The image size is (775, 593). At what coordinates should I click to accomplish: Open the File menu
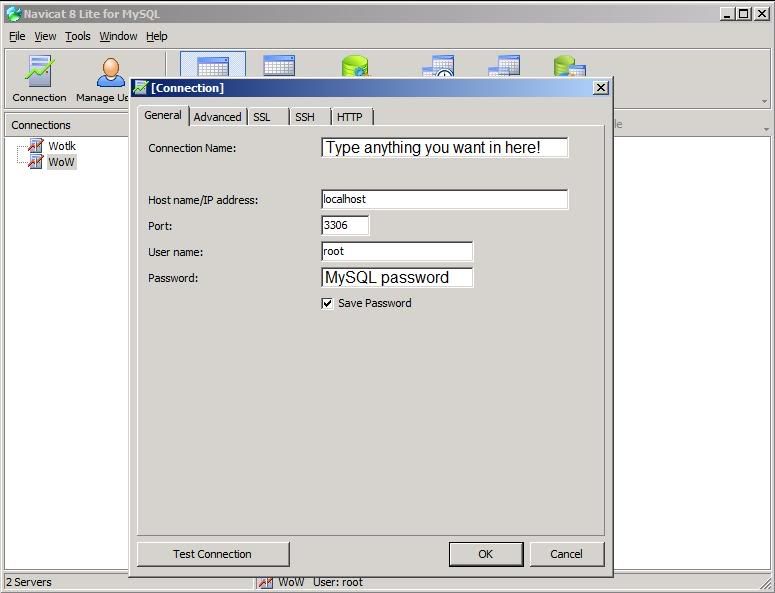point(17,36)
